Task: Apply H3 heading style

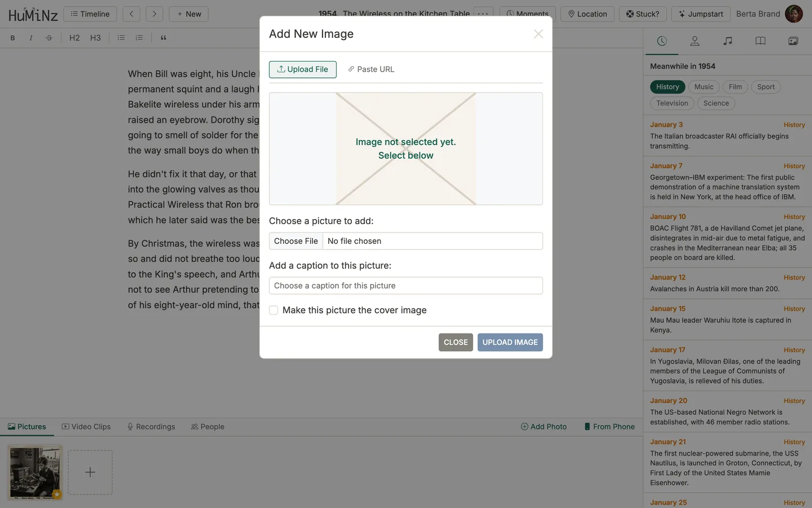Action: 96,38
